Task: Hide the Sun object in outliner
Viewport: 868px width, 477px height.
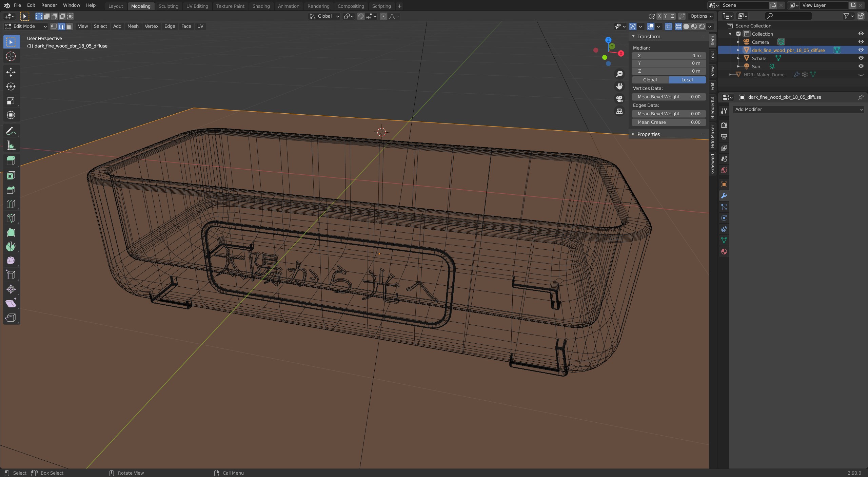Action: 861,66
